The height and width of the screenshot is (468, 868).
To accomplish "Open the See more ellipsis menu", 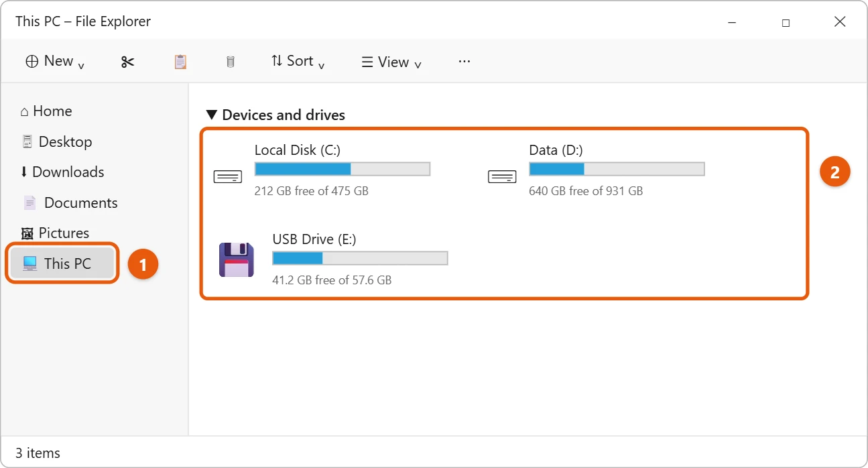I will [x=464, y=61].
